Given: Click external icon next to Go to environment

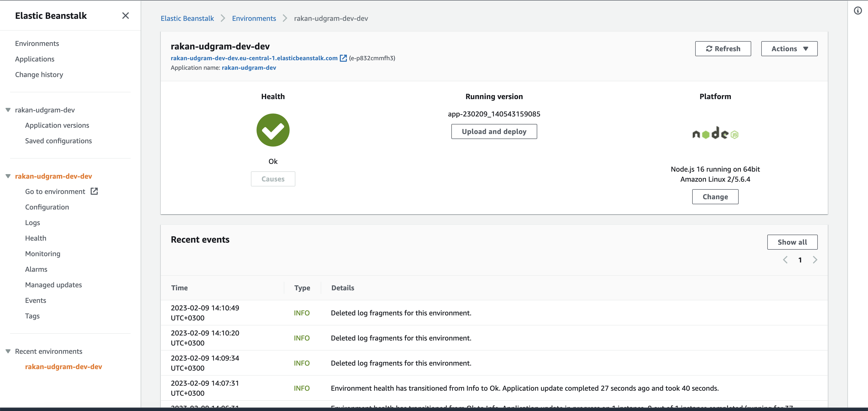Looking at the screenshot, I should pyautogui.click(x=94, y=191).
